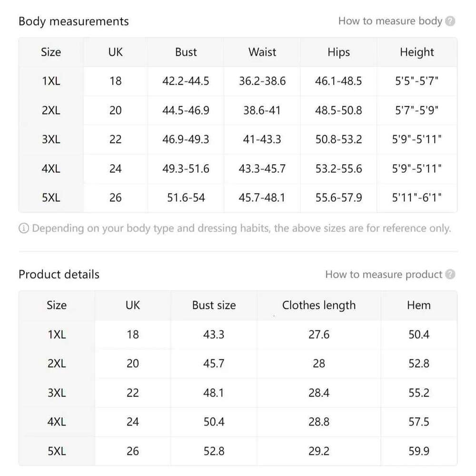Click the "Clothes length" column header
The height and width of the screenshot is (476, 476).
pyautogui.click(x=319, y=306)
